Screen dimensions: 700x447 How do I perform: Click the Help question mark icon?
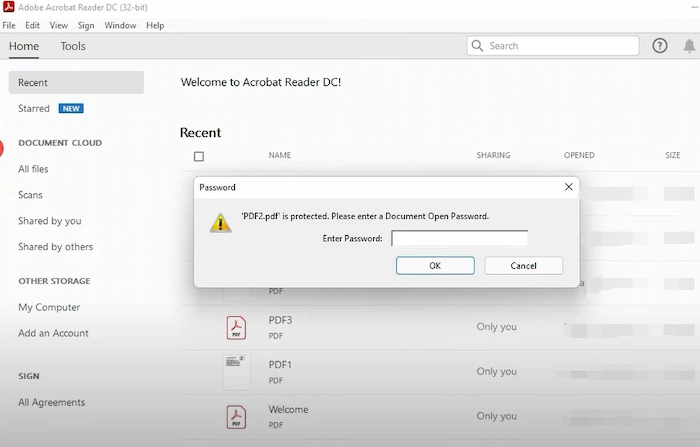pyautogui.click(x=660, y=46)
